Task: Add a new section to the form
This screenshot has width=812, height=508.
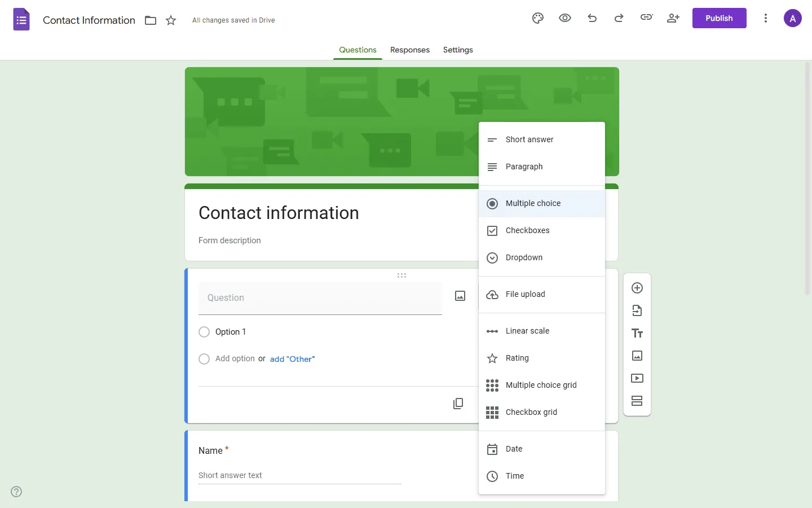Action: tap(637, 401)
